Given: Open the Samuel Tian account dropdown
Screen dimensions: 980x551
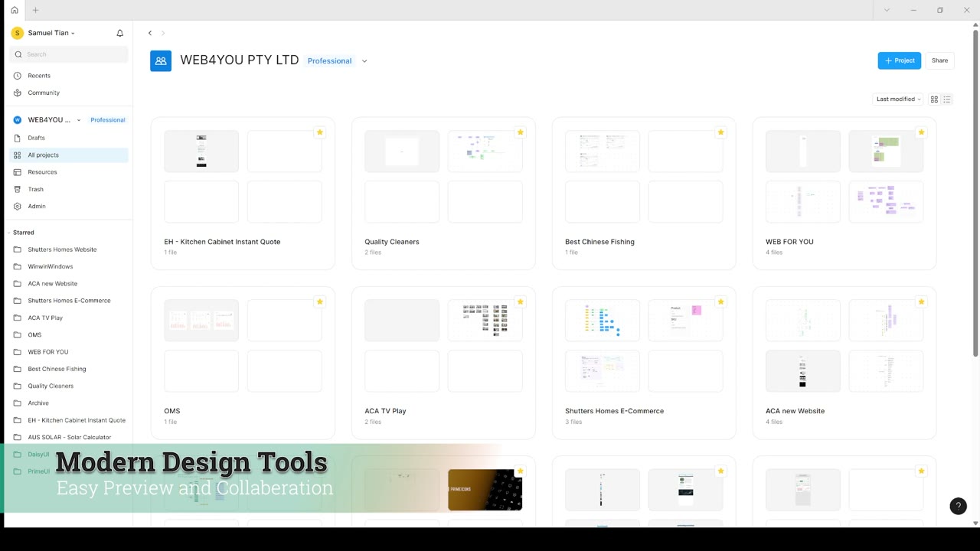Looking at the screenshot, I should [51, 33].
